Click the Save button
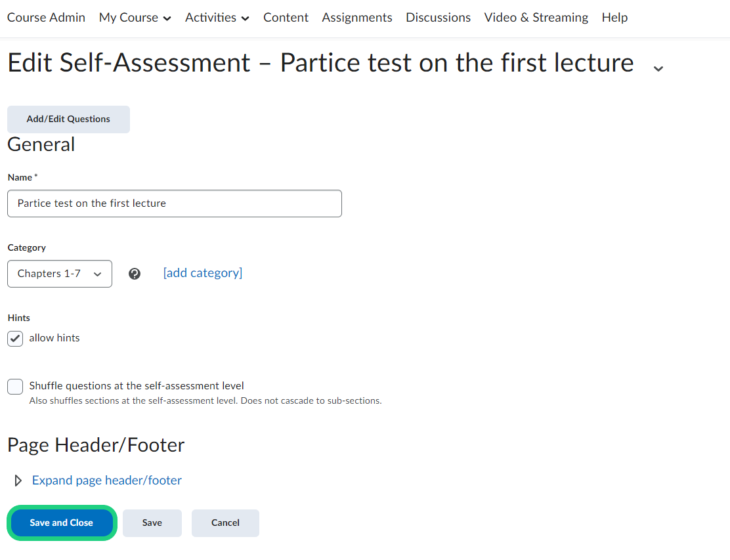This screenshot has width=730, height=560. tap(152, 523)
